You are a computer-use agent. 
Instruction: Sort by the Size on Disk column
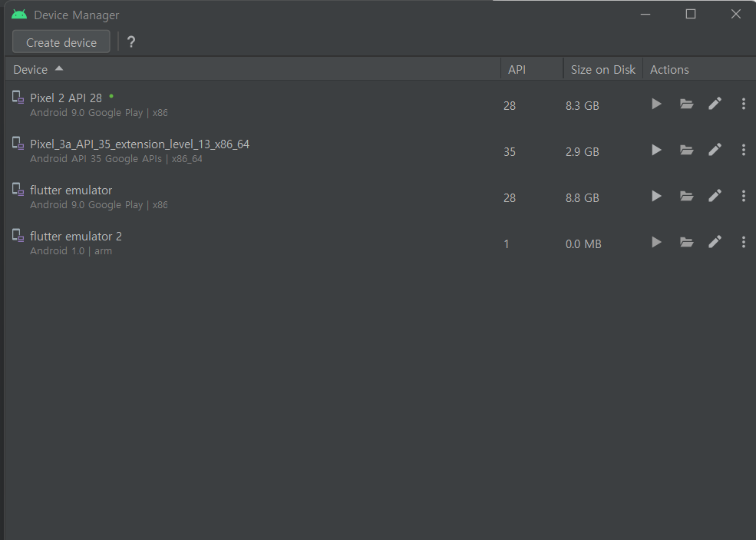coord(603,69)
